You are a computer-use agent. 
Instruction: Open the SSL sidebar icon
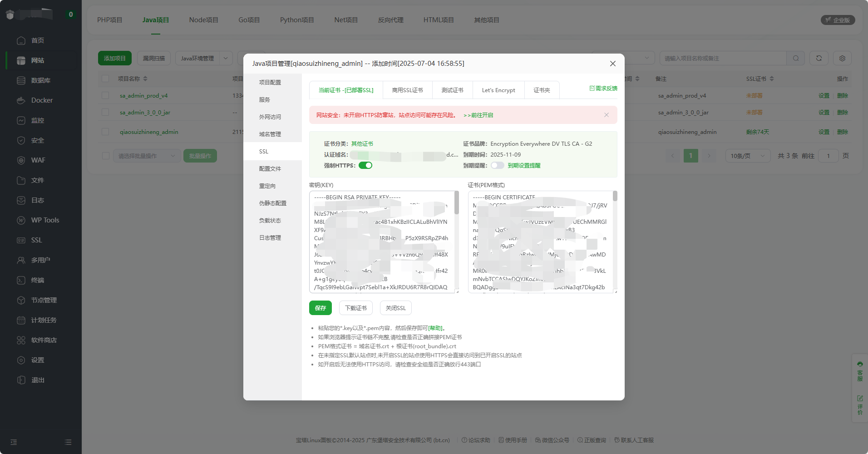(x=21, y=240)
